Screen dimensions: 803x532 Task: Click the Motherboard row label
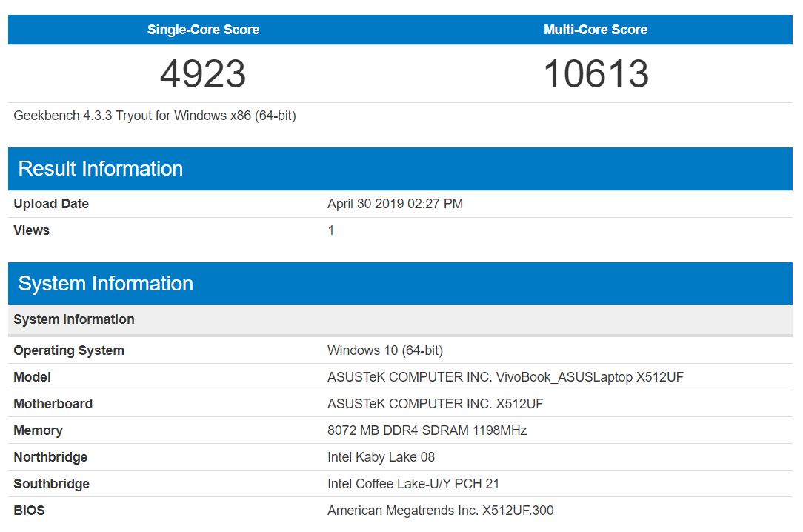click(53, 404)
